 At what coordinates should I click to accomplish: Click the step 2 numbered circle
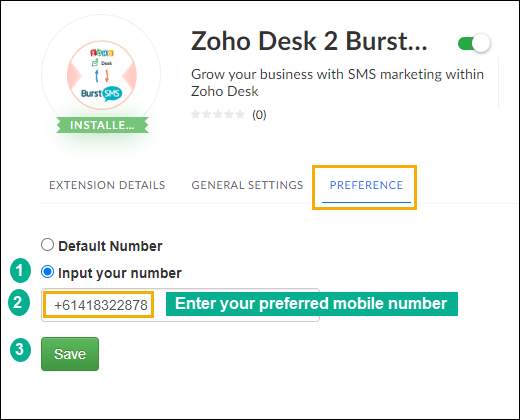click(x=19, y=302)
